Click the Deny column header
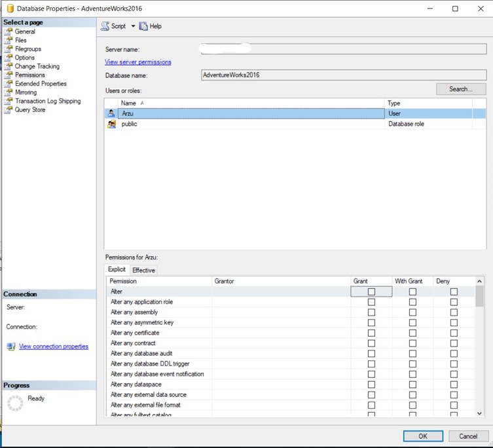Viewport: 493px width, 448px height. [454, 281]
